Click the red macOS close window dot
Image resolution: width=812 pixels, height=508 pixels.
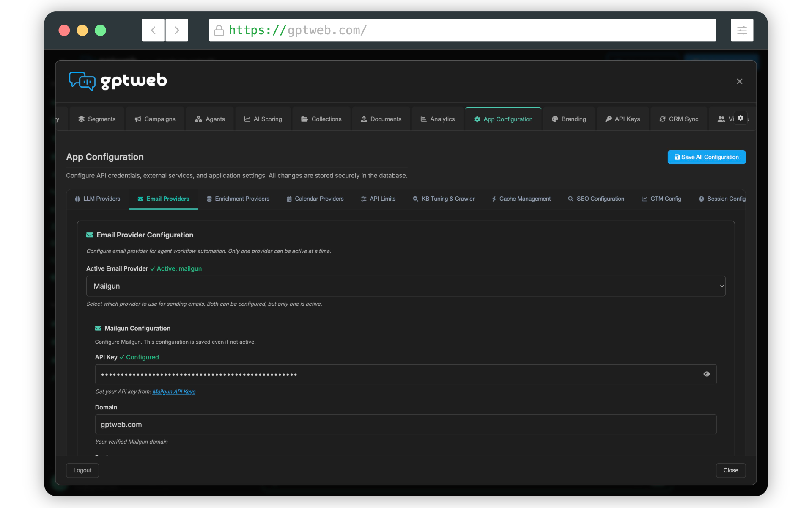(64, 30)
